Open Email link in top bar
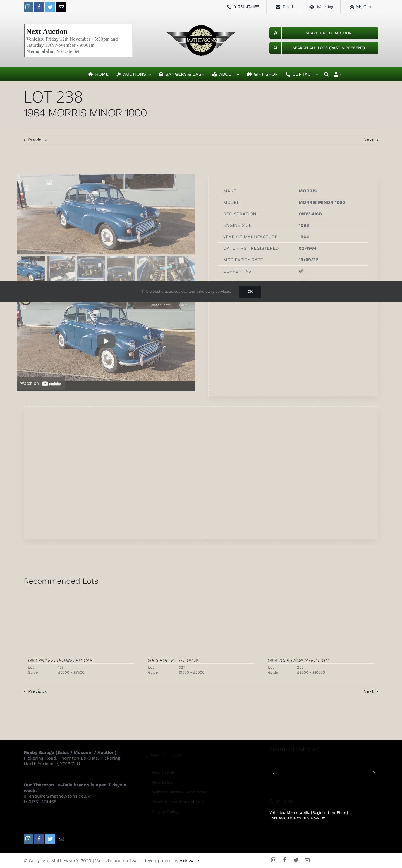 (x=284, y=7)
